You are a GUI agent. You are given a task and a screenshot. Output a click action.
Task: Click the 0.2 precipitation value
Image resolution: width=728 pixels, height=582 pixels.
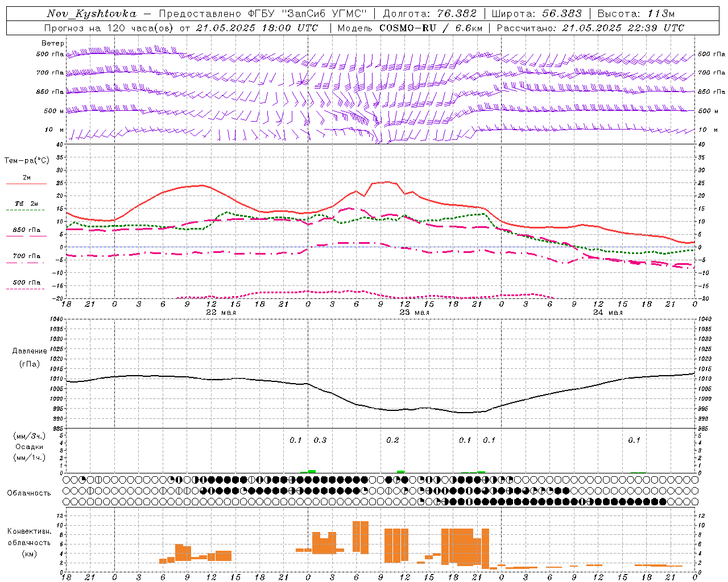click(x=393, y=440)
